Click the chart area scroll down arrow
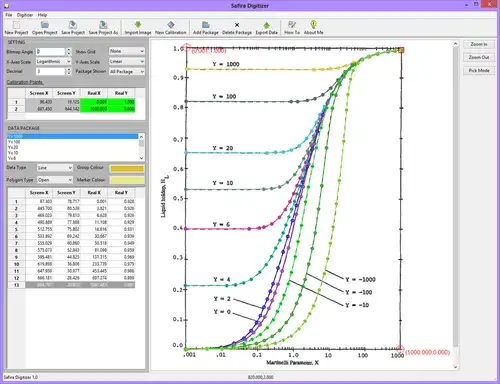 pos(456,367)
